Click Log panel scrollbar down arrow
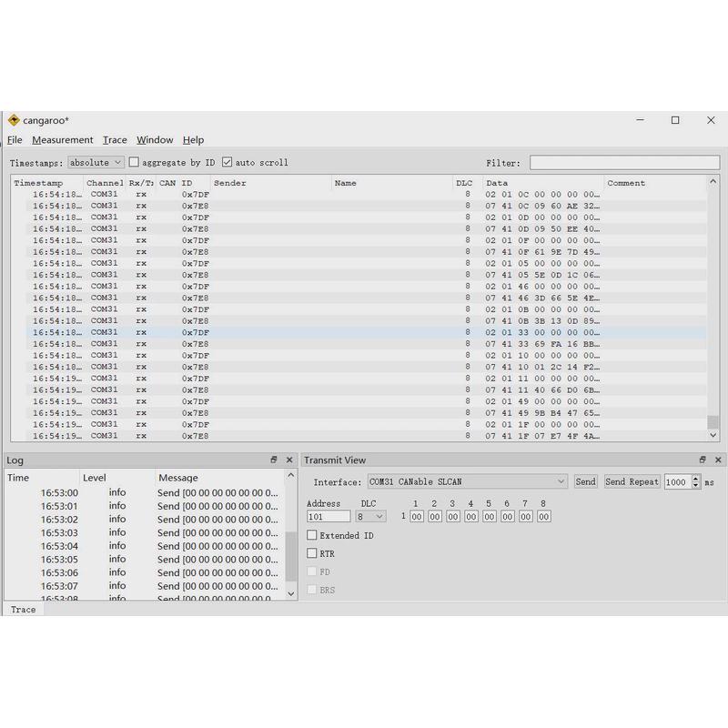728x728 pixels. click(291, 593)
